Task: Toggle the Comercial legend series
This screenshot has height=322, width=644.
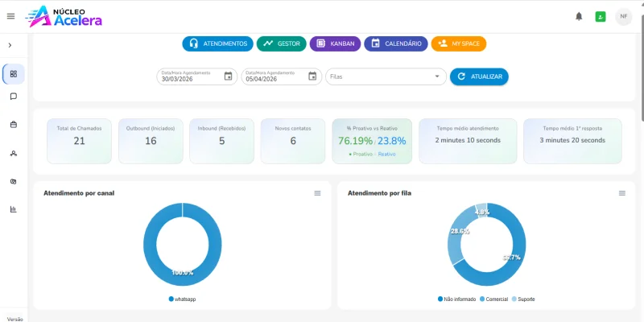Action: [x=496, y=299]
